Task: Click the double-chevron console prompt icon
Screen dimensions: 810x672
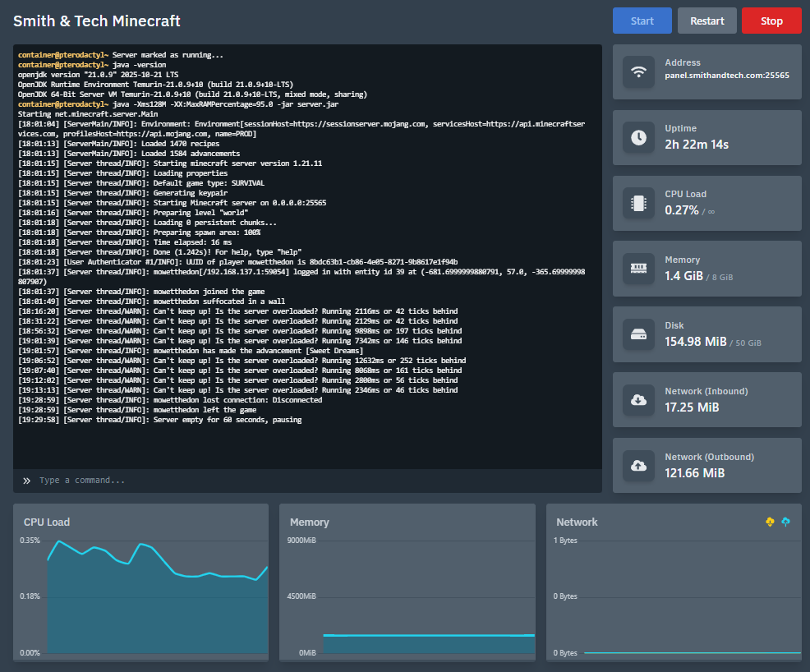Action: click(x=26, y=481)
